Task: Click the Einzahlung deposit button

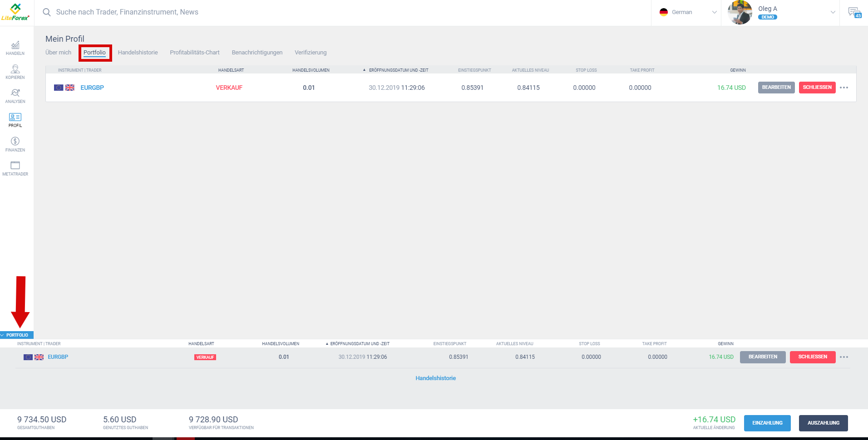Action: [767, 423]
